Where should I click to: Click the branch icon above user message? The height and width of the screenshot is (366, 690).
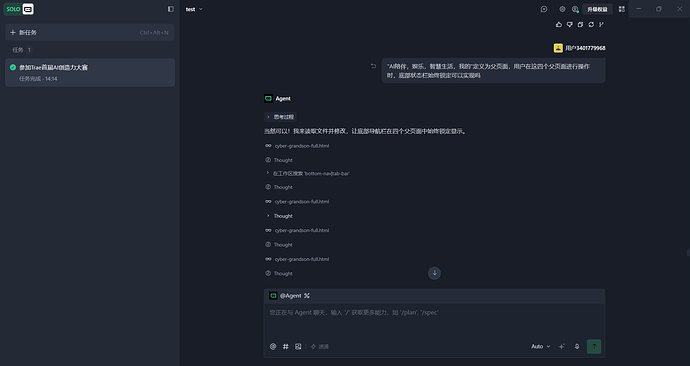pyautogui.click(x=601, y=24)
